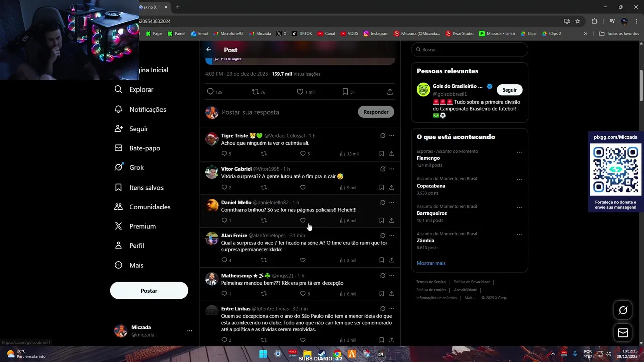
Task: Like Tigre Triste's reply
Action: (x=303, y=154)
